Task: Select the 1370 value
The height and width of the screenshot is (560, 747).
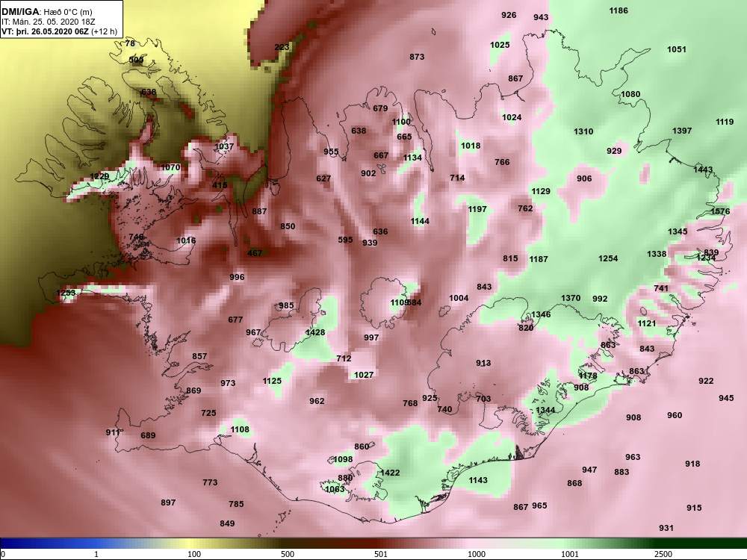Action: click(570, 298)
